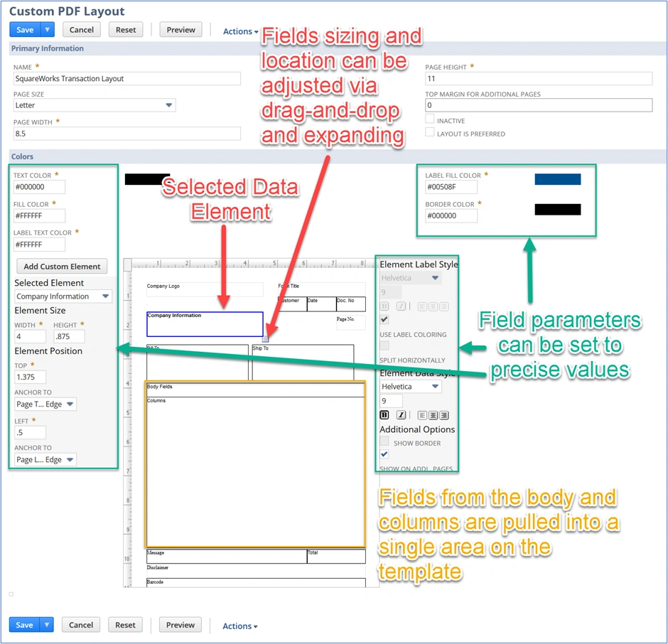Enable the Show Border checkbox

pyautogui.click(x=384, y=441)
